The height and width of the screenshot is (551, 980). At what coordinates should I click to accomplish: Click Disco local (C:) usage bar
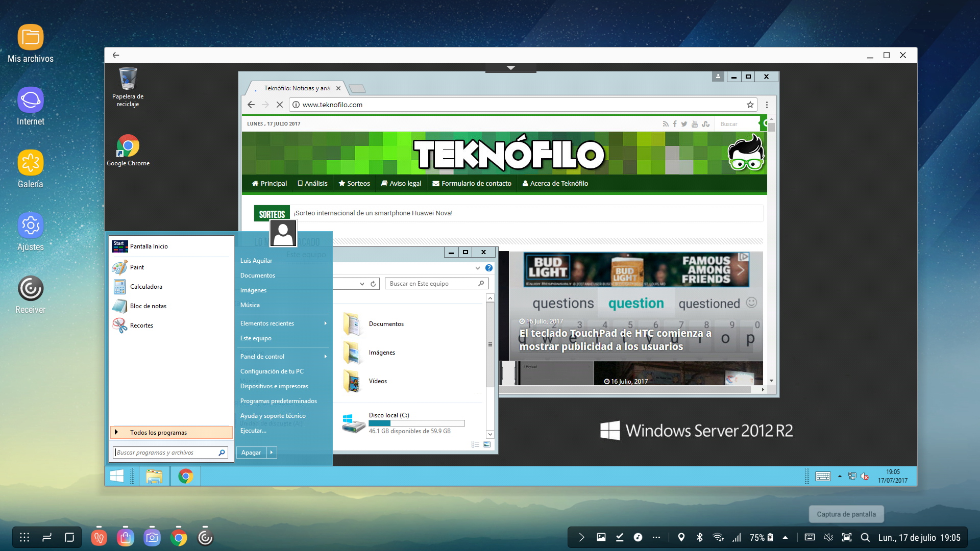(416, 423)
